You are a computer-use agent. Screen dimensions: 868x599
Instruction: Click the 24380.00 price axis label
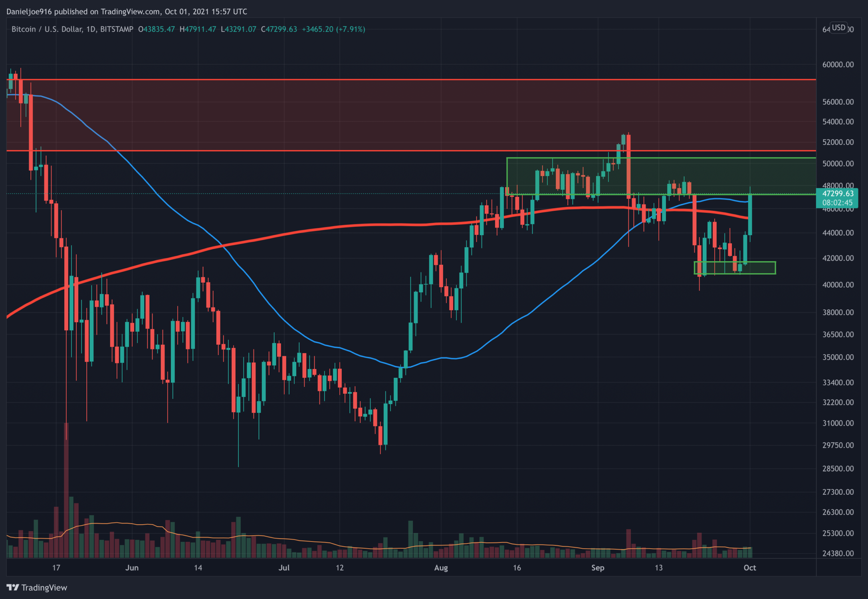point(838,553)
